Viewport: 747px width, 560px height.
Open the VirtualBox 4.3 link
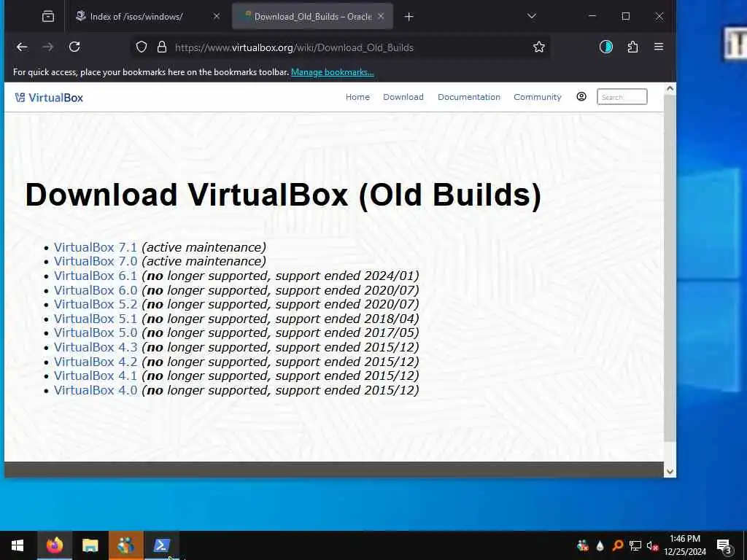point(96,347)
